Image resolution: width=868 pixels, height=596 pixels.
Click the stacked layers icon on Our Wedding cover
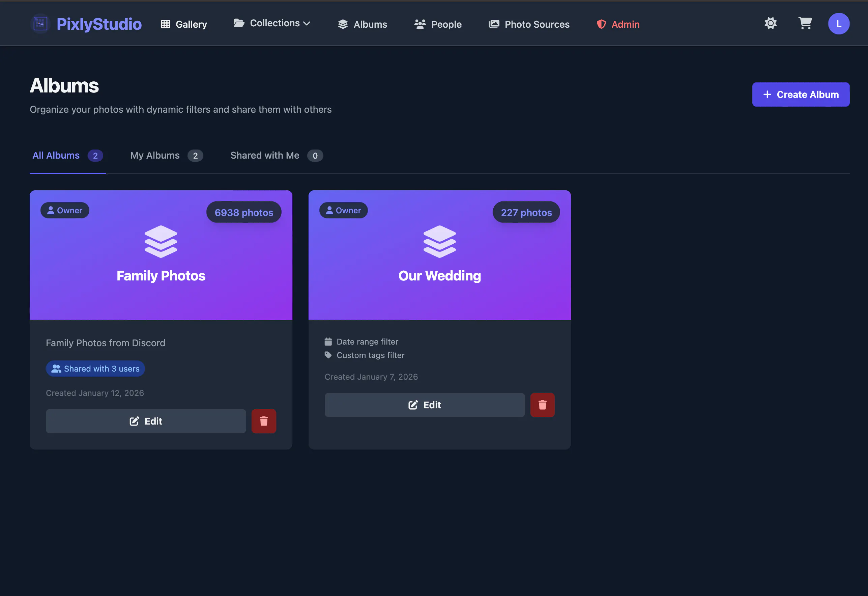(440, 242)
